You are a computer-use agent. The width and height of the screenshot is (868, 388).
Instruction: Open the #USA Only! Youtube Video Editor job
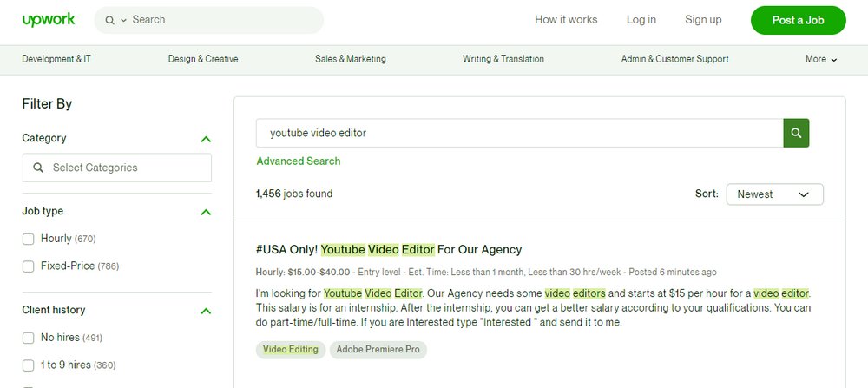(x=389, y=250)
